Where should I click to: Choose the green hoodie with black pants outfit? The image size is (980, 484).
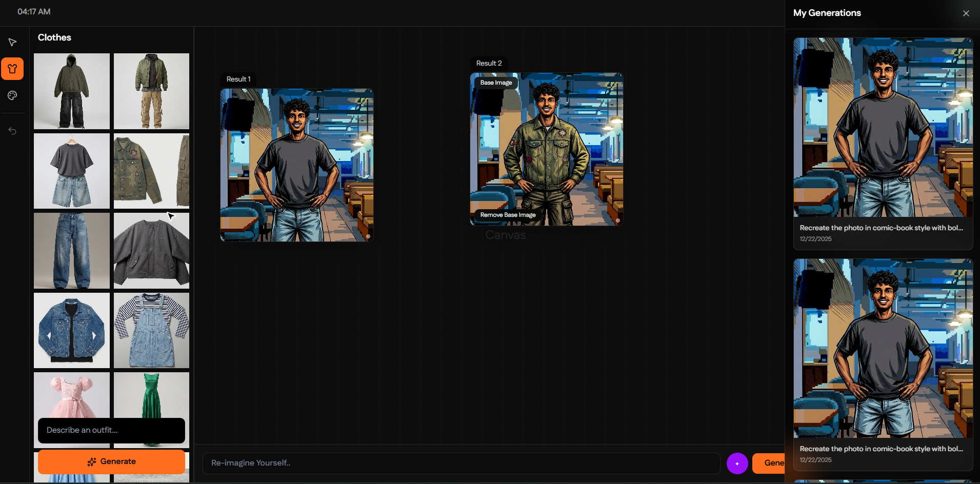tap(72, 91)
